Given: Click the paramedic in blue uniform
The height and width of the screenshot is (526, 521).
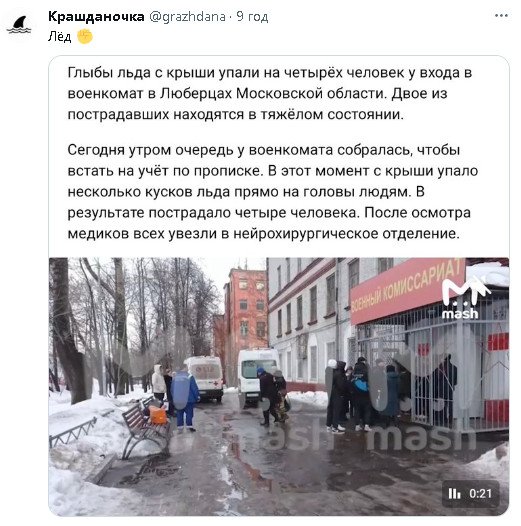Looking at the screenshot, I should (x=185, y=397).
